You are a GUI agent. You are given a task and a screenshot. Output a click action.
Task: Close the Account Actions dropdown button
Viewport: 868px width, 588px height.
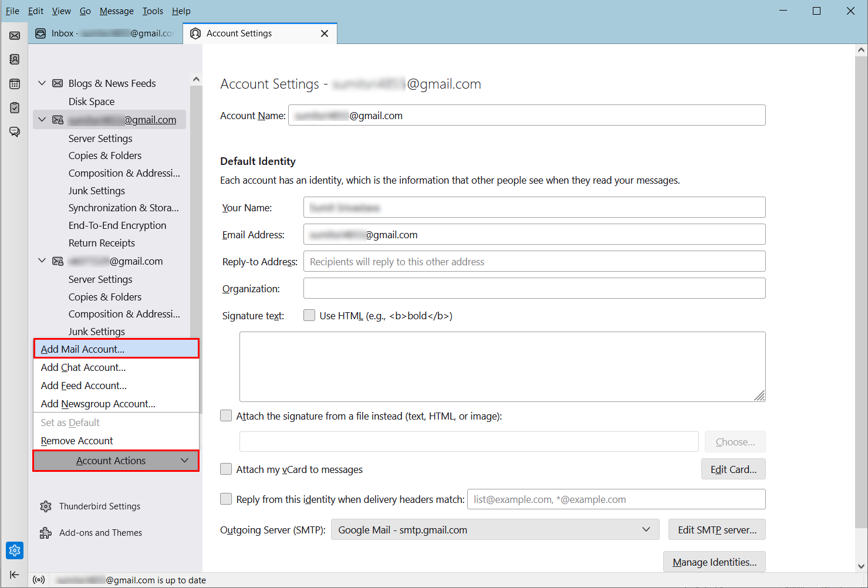tap(116, 461)
